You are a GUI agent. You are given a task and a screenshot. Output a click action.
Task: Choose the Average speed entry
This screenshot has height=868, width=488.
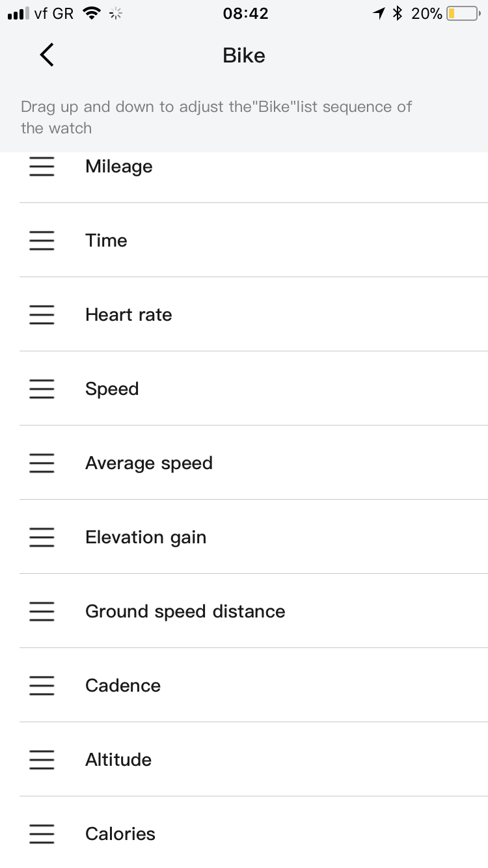tap(149, 463)
